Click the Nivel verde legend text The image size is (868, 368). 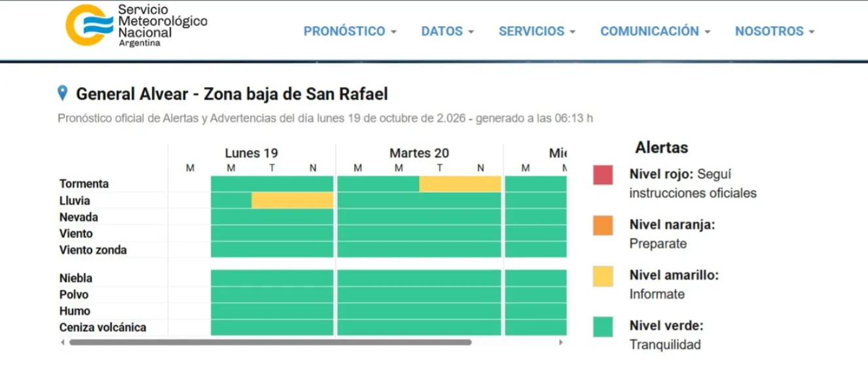pyautogui.click(x=666, y=335)
